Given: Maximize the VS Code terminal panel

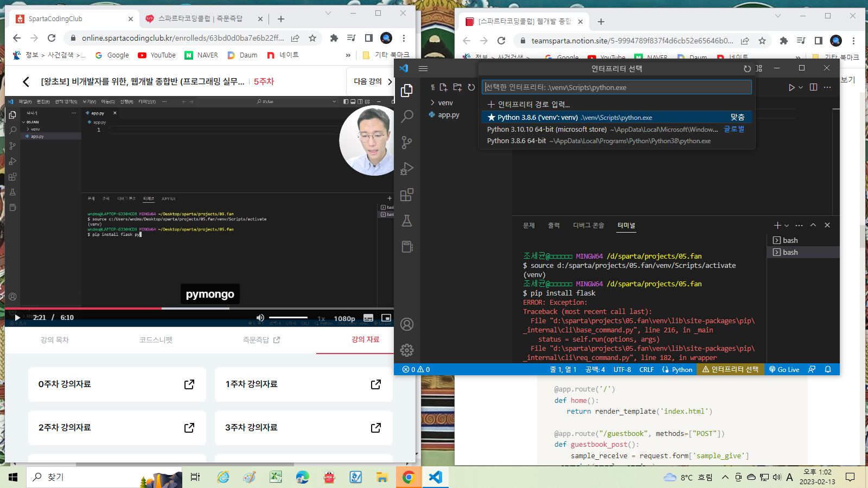Looking at the screenshot, I should click(813, 225).
